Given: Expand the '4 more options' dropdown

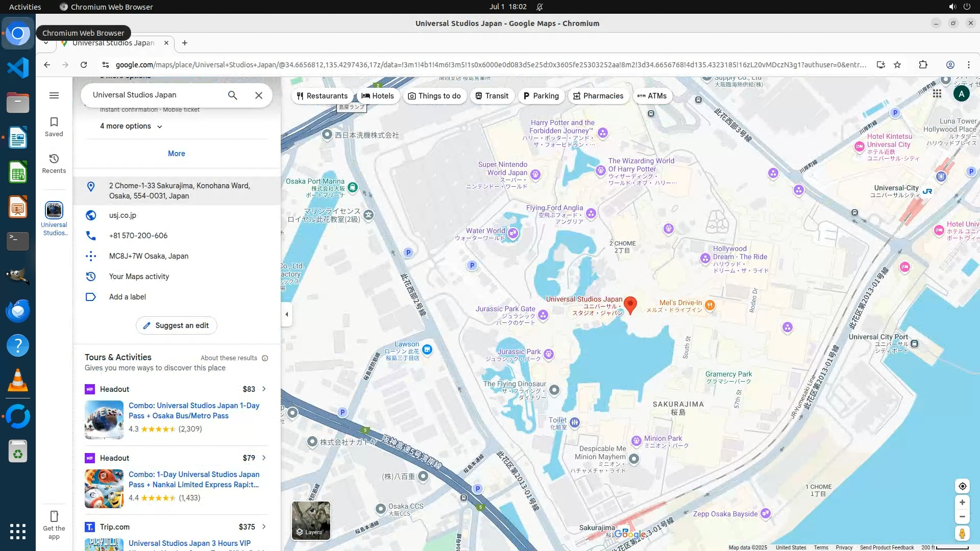Looking at the screenshot, I should coord(131,126).
